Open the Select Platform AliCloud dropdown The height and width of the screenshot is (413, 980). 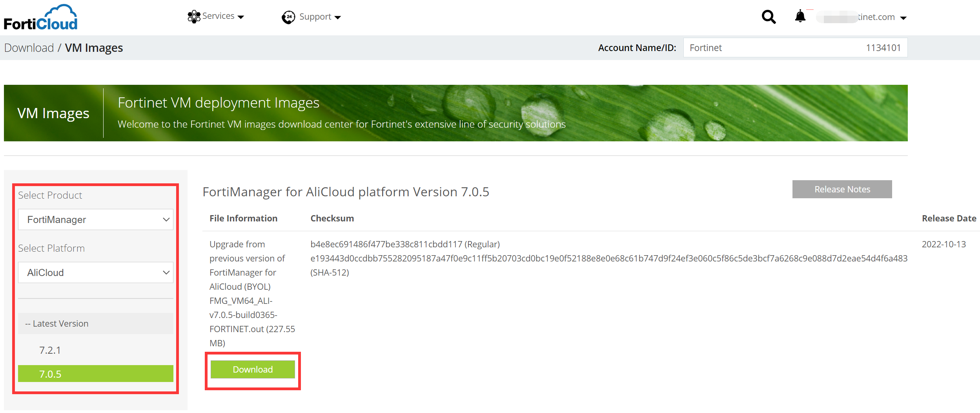click(x=95, y=272)
